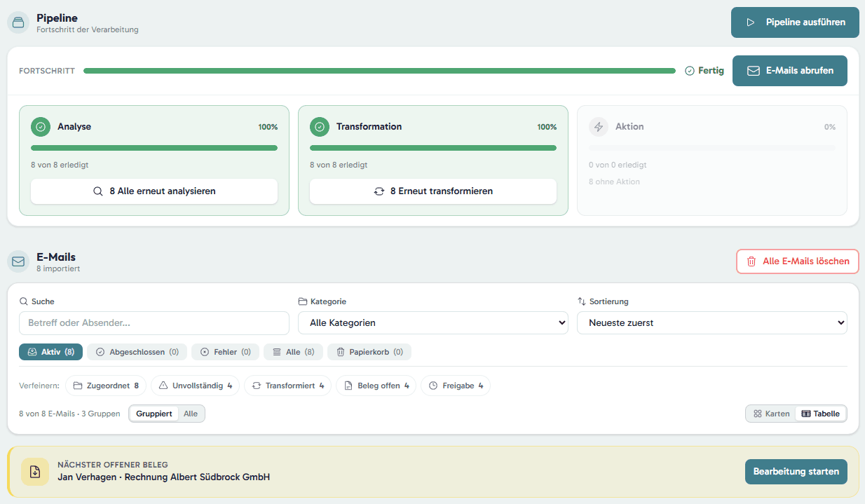Open the Neueste zuerst sorting dropdown

(x=712, y=323)
